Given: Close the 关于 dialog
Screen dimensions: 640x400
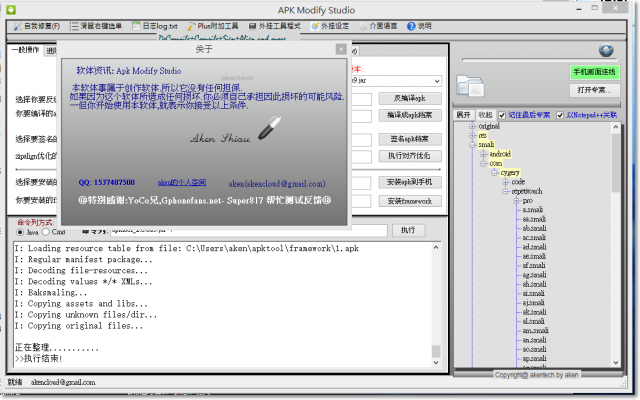Looking at the screenshot, I should [341, 49].
